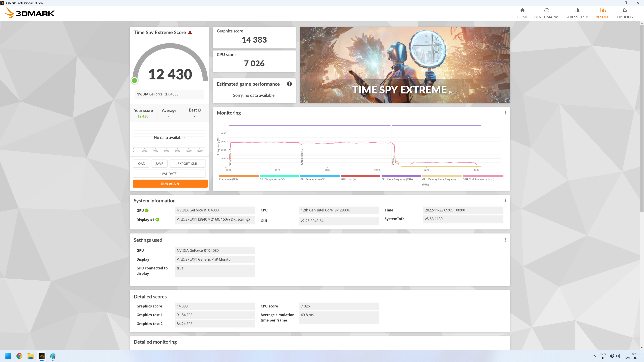The width and height of the screenshot is (644, 362).
Task: Switch to the Results tab
Action: point(603,13)
